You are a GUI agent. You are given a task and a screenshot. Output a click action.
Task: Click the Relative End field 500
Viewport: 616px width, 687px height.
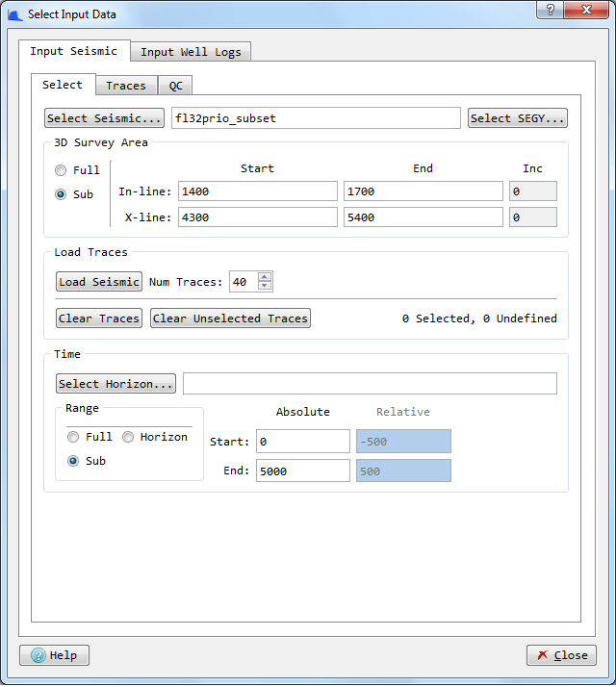[x=403, y=471]
